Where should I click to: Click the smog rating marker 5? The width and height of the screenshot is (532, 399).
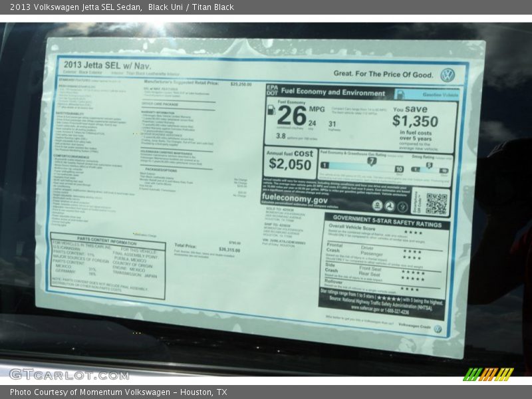click(x=429, y=165)
